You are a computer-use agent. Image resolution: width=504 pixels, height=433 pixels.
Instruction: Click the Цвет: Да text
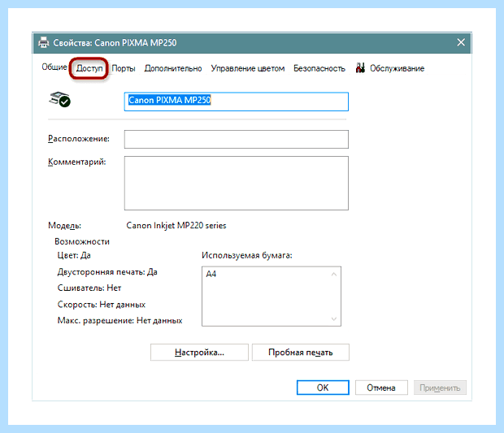click(x=74, y=255)
